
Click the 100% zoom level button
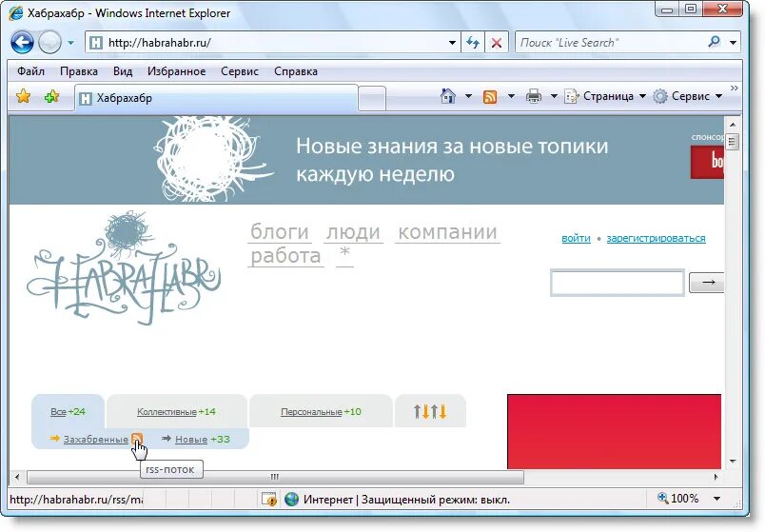pos(678,499)
